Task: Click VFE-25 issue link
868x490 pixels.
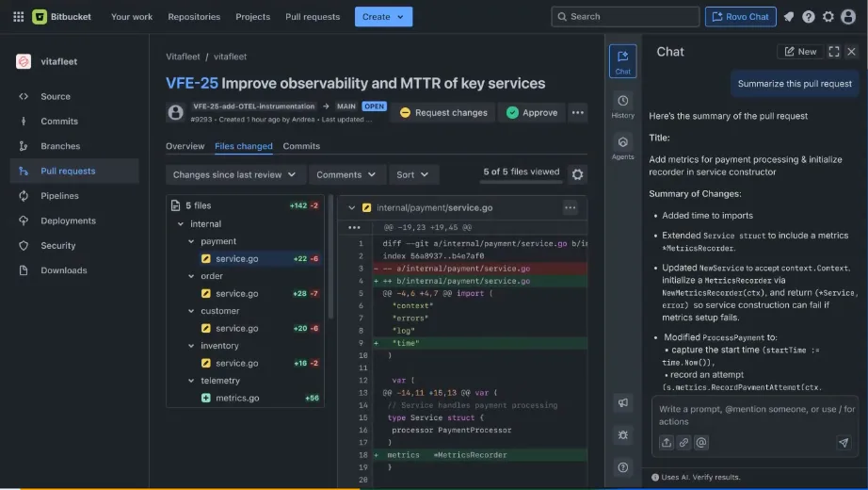Action: click(191, 83)
